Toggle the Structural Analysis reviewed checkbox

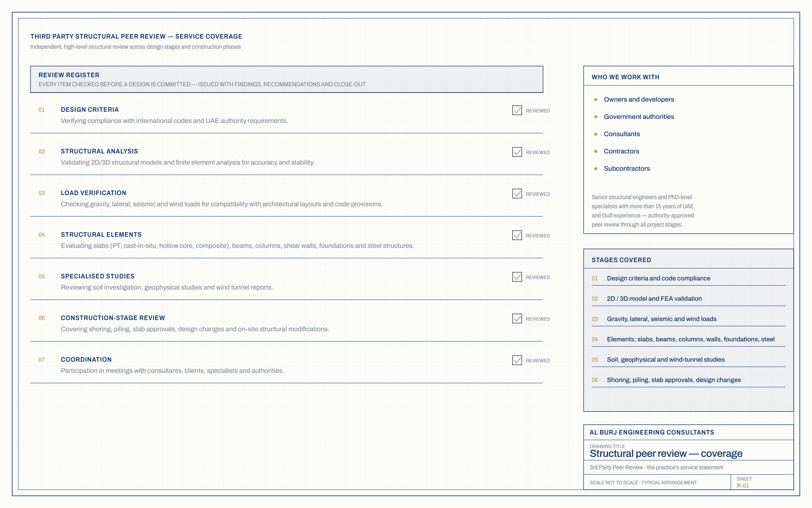(x=517, y=152)
